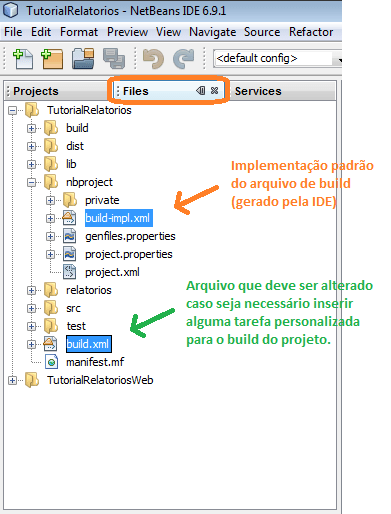Open the Preview menu

point(127,32)
